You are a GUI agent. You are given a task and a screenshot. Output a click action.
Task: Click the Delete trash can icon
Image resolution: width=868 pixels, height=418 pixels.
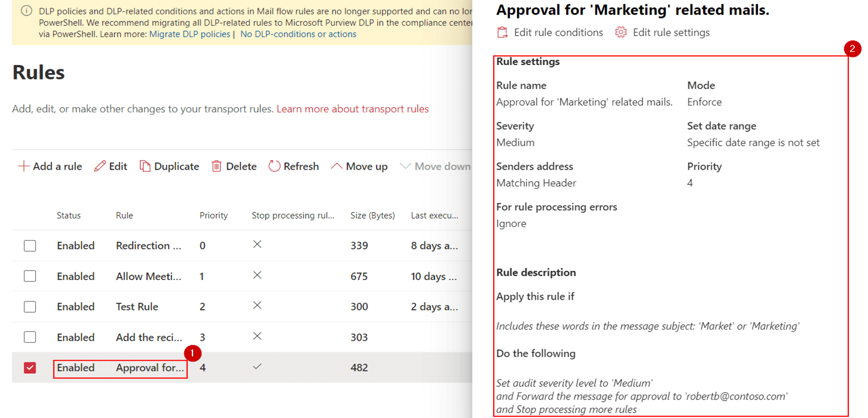[x=216, y=167]
